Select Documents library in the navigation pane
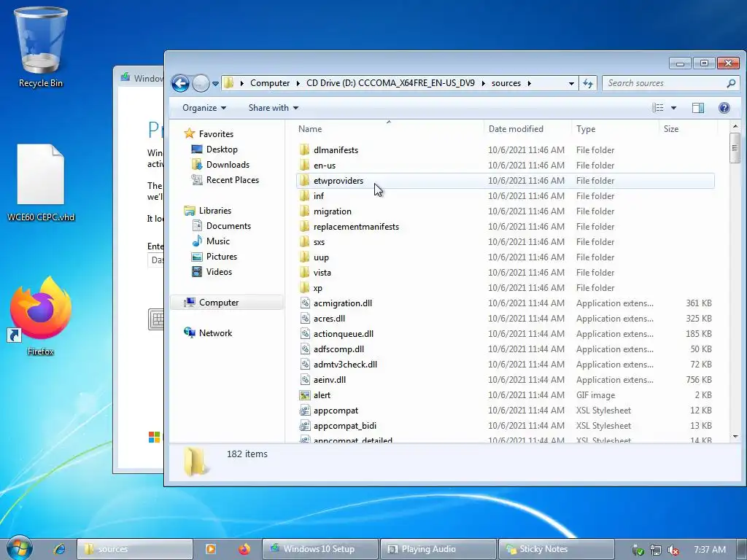747x560 pixels. point(228,226)
